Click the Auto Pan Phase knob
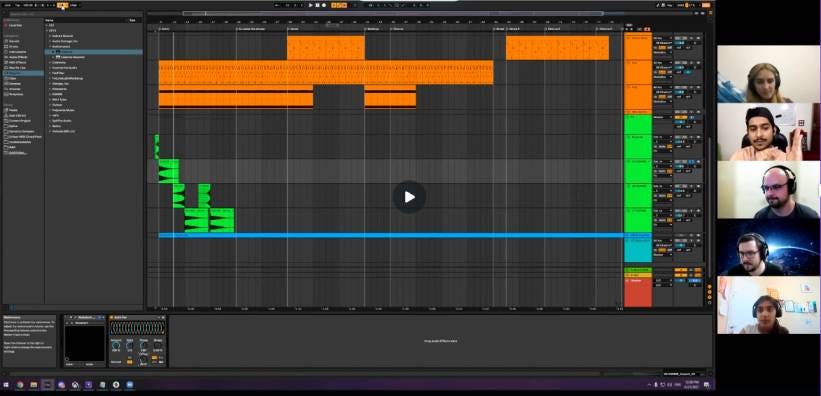This screenshot has height=396, width=821. [143, 346]
